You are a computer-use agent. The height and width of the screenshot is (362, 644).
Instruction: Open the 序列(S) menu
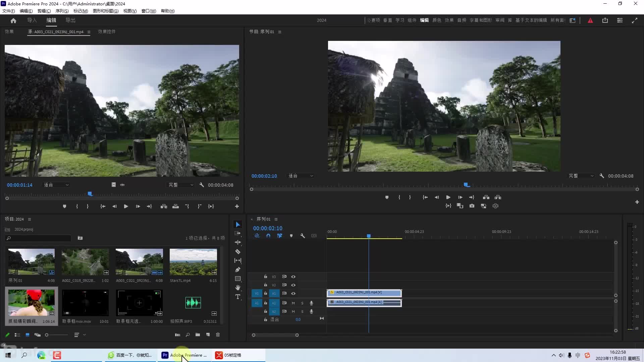point(62,11)
